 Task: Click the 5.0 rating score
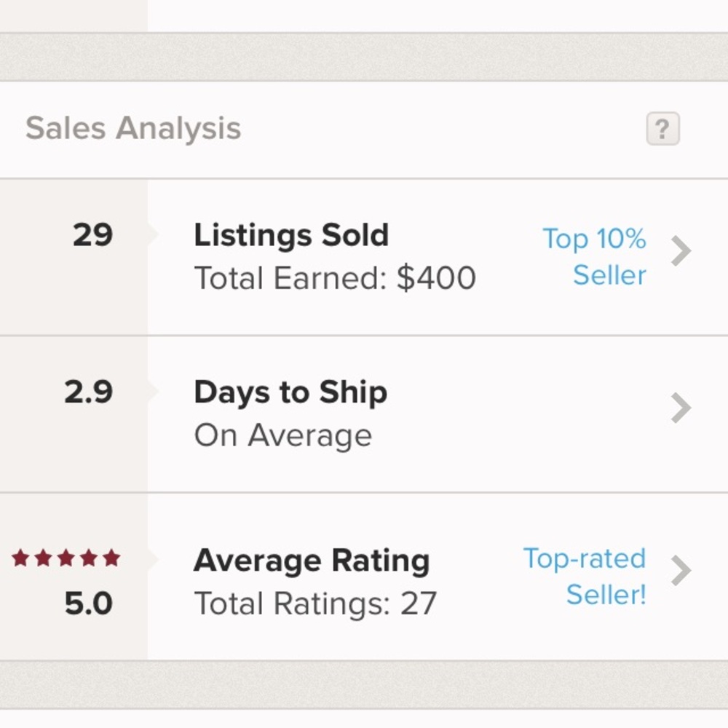pos(88,604)
